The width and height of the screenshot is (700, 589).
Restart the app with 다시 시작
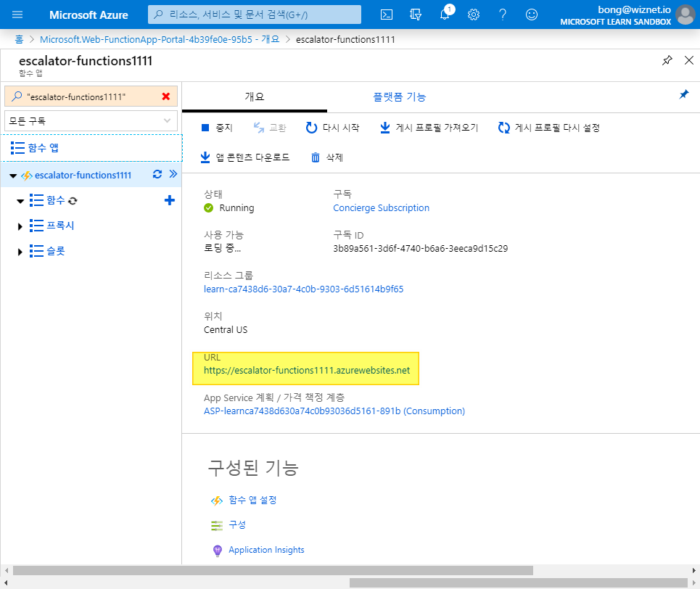point(332,128)
